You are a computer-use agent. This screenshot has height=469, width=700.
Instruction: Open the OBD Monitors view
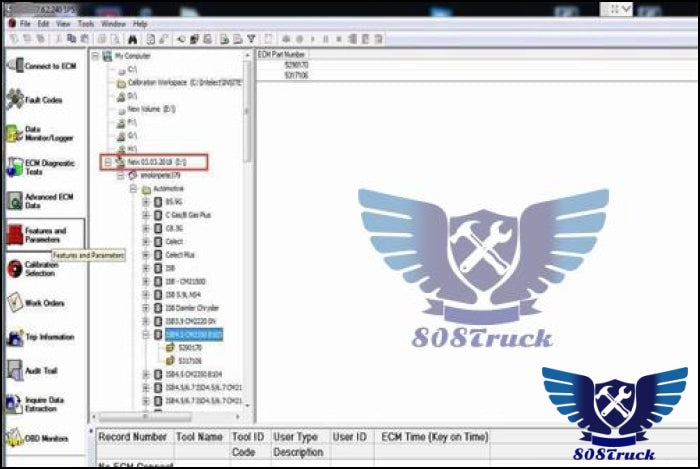point(45,438)
